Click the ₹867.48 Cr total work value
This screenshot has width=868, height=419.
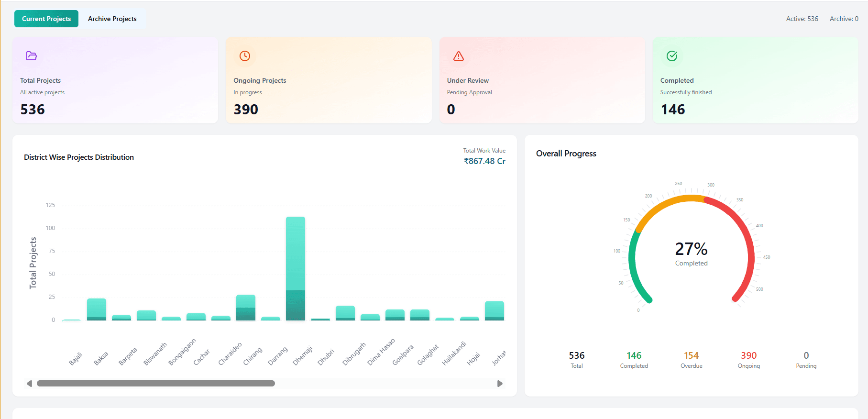coord(484,161)
